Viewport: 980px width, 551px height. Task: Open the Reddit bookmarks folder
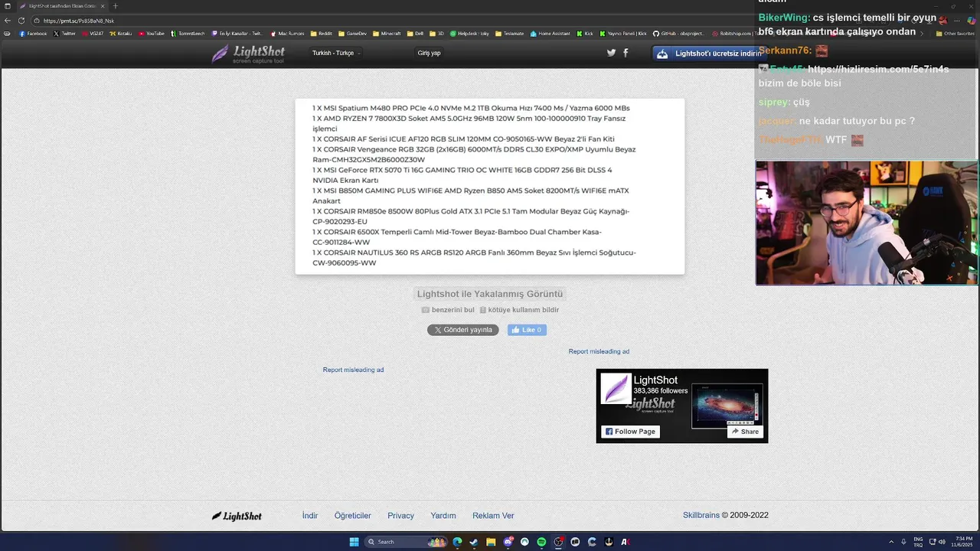(x=321, y=34)
